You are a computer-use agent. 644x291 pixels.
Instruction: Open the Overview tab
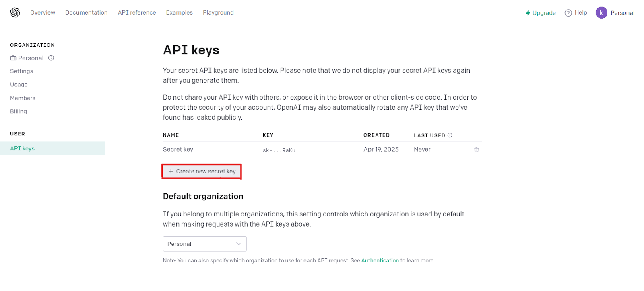tap(43, 12)
